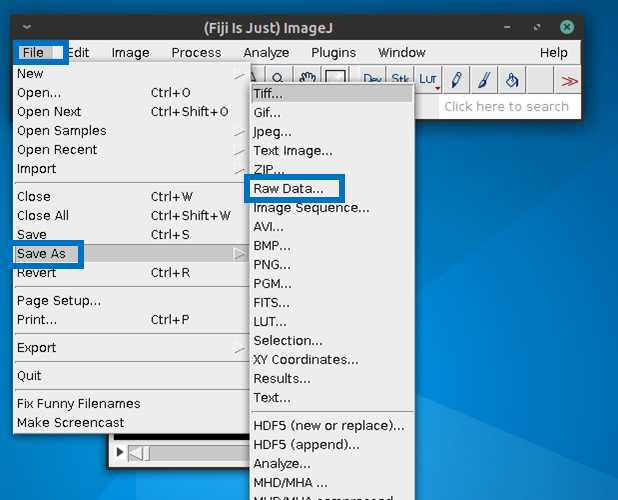Image resolution: width=618 pixels, height=500 pixels.
Task: Save as Text Image...
Action: coord(332,151)
